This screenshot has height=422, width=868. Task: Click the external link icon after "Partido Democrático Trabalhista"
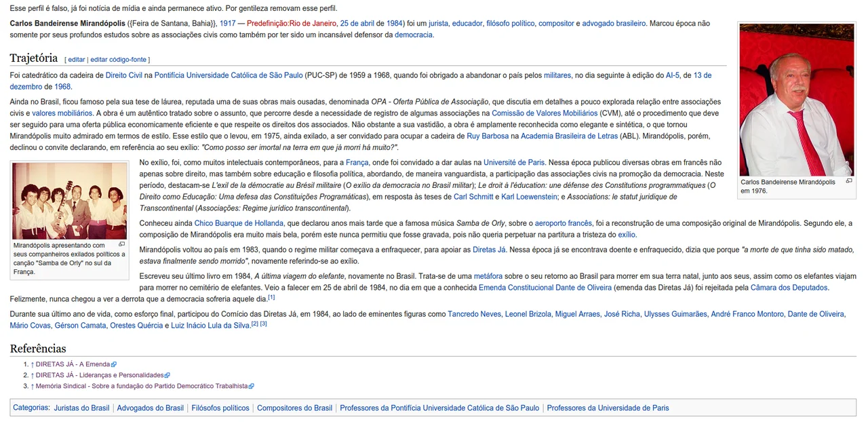click(252, 386)
